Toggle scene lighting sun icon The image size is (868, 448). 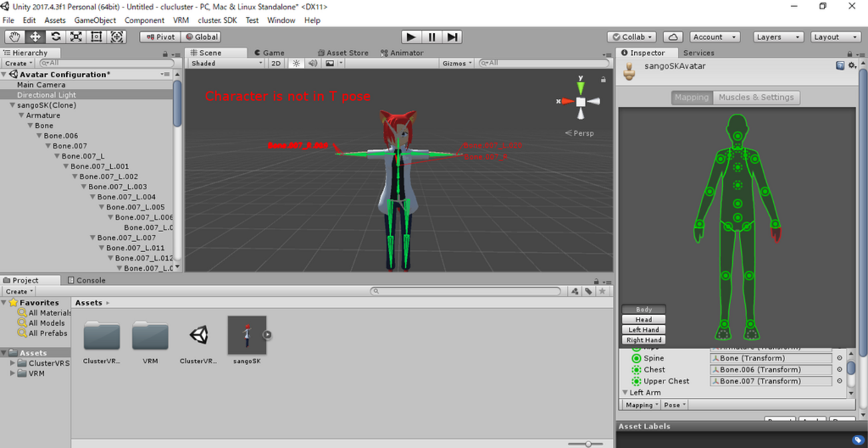coord(296,64)
